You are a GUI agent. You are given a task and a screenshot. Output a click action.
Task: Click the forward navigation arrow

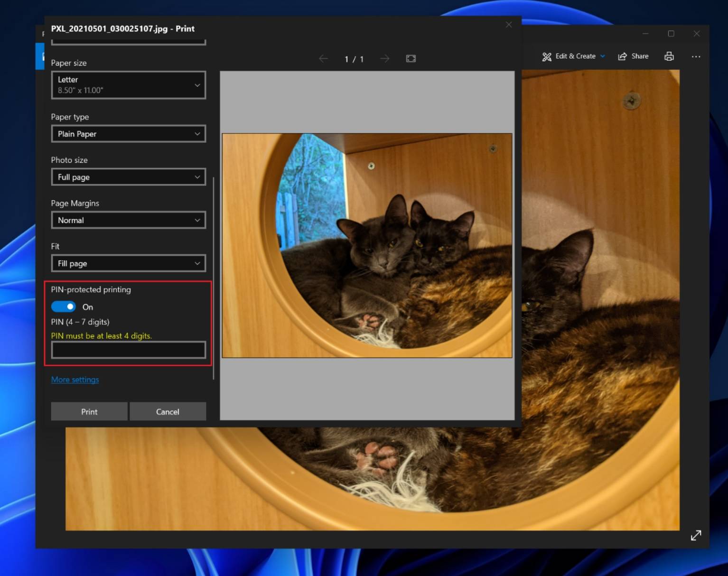pos(384,58)
